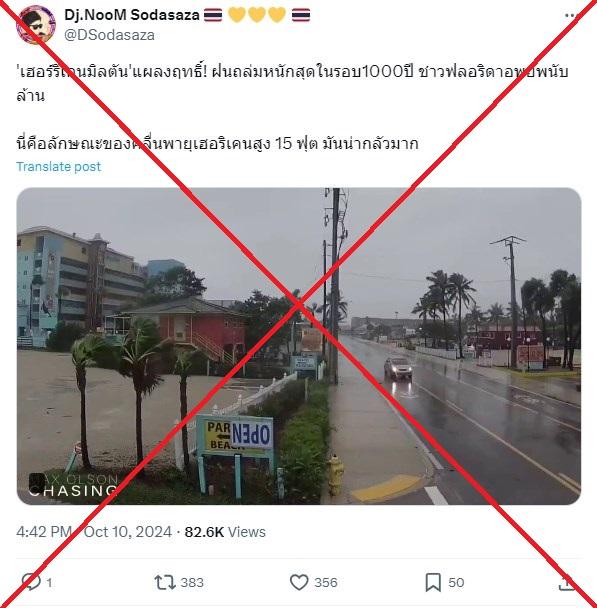The height and width of the screenshot is (608, 597).
Task: Click the Thai post text body
Action: click(x=292, y=107)
